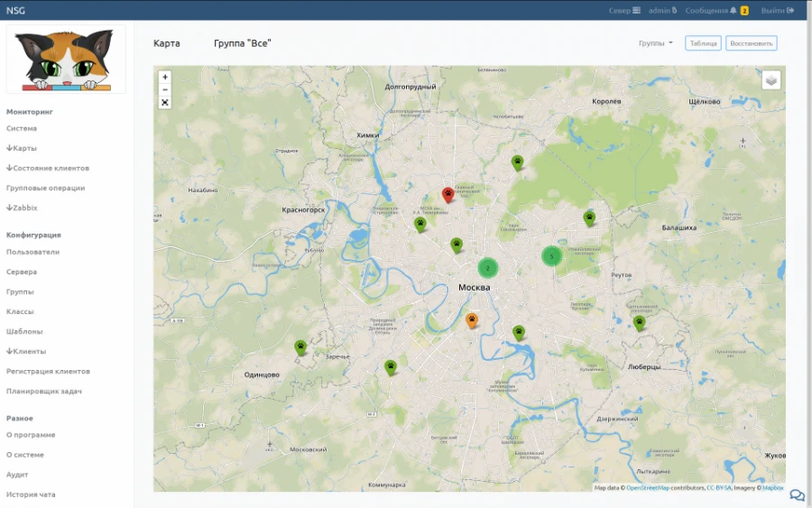812x508 pixels.
Task: Open the Группы dropdown
Action: coord(655,43)
